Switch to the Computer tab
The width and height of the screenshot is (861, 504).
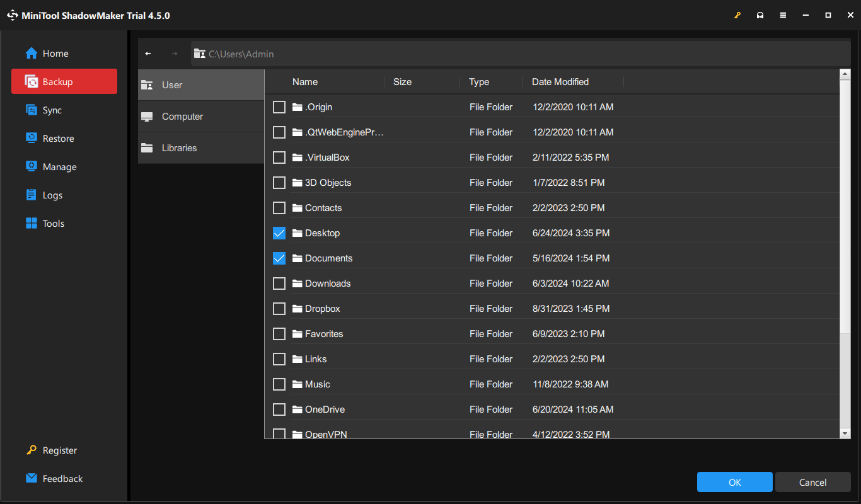(x=182, y=117)
